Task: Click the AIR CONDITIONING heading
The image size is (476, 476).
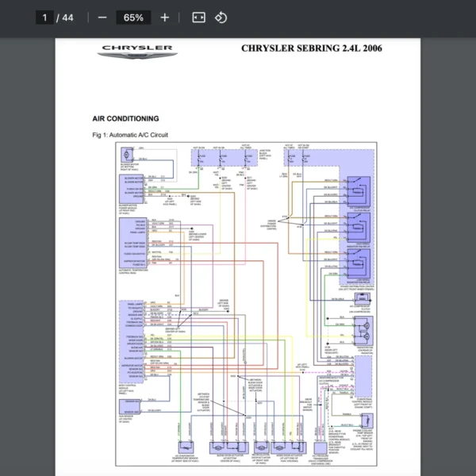Action: point(125,118)
